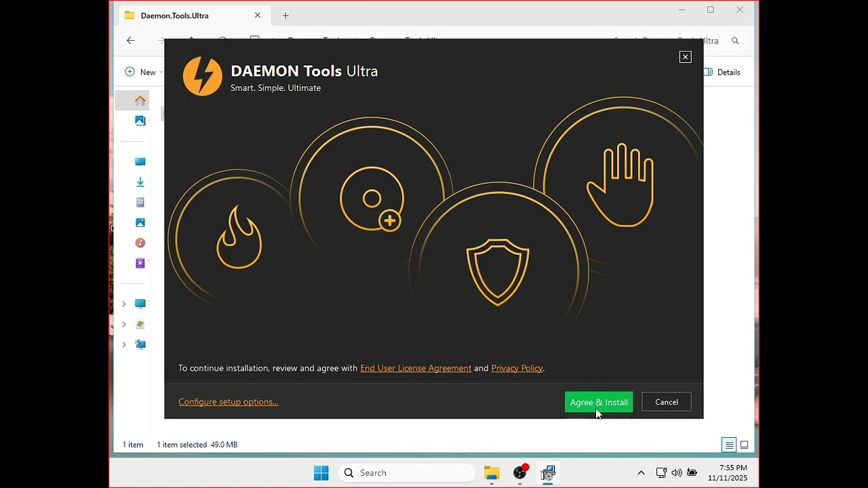
Task: Go back in File Explorer
Action: 131,41
